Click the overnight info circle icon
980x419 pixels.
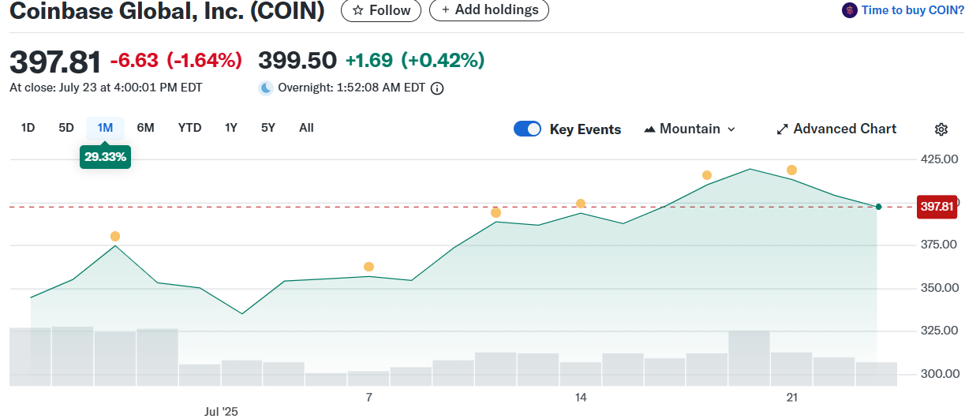[x=437, y=88]
